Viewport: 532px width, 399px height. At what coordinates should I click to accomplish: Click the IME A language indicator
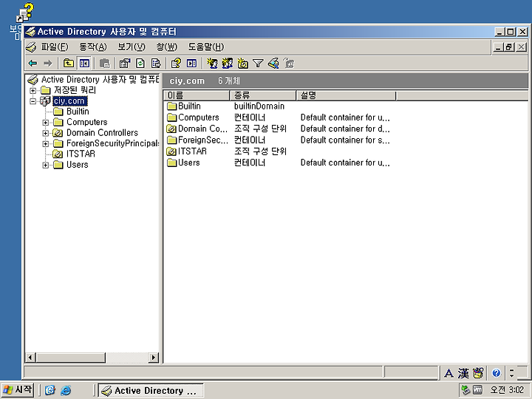pyautogui.click(x=449, y=374)
